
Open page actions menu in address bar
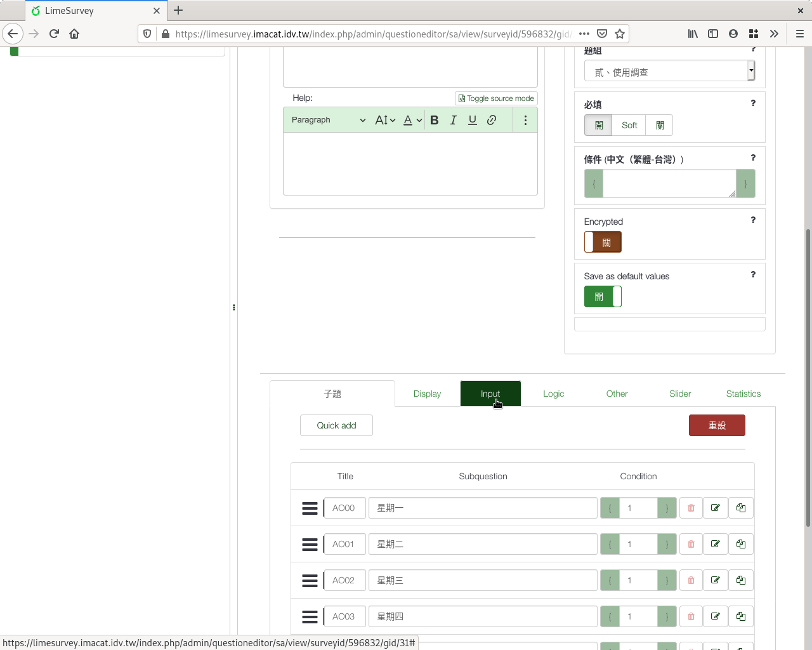click(x=584, y=34)
